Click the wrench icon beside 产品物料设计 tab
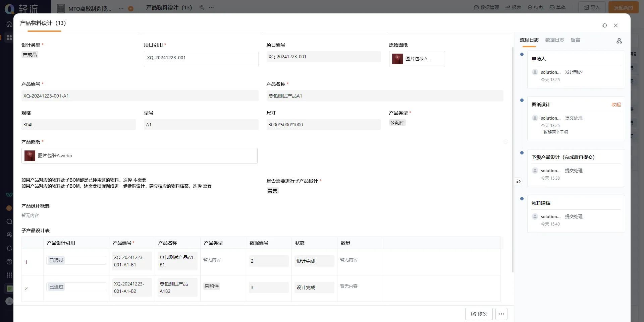 202,7
